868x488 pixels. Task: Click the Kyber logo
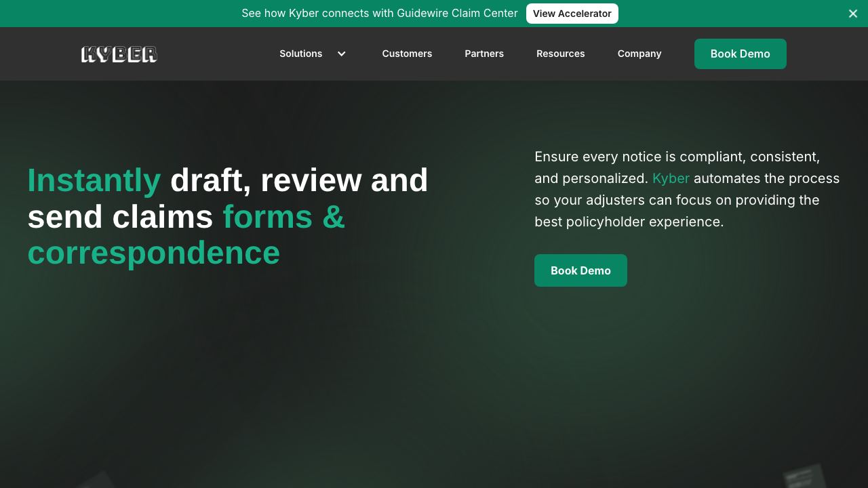click(x=119, y=54)
